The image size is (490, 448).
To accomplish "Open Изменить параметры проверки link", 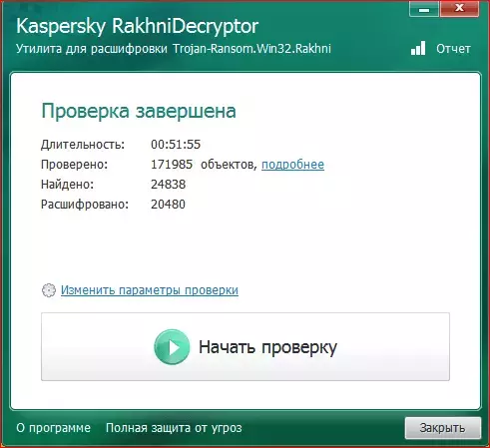I will pyautogui.click(x=150, y=290).
